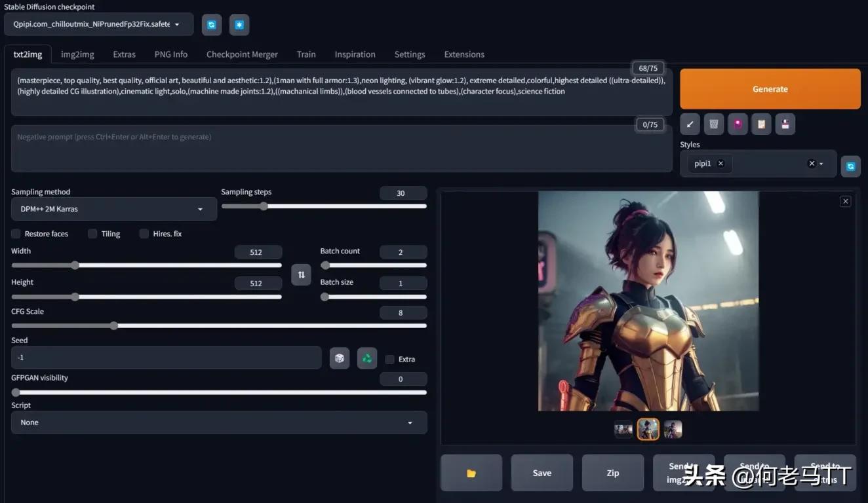This screenshot has height=503, width=868.
Task: Expand the Sampling method DPM++ 2M Karras dropdown
Action: pyautogui.click(x=114, y=209)
